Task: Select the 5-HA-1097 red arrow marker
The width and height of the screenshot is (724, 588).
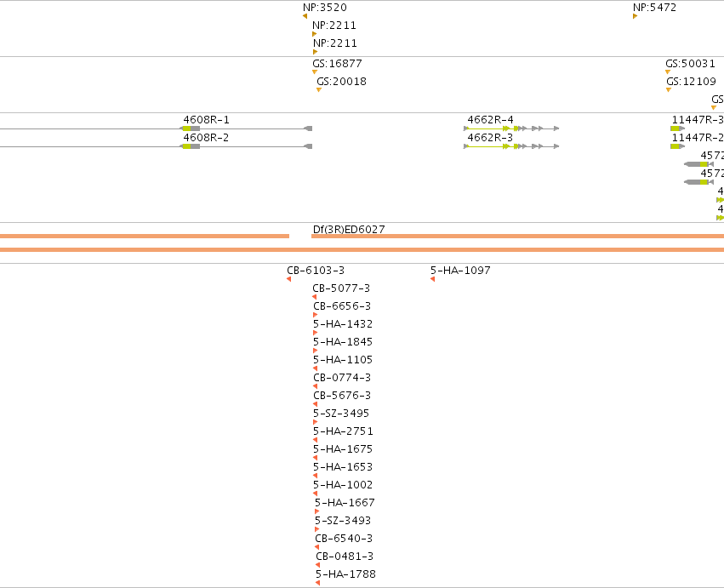Action: (433, 279)
